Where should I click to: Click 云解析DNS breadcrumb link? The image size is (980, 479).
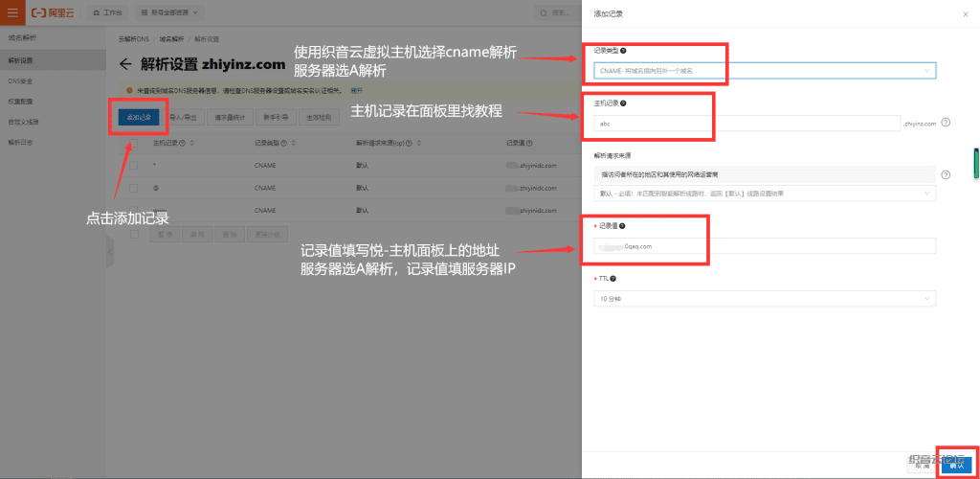pos(134,38)
